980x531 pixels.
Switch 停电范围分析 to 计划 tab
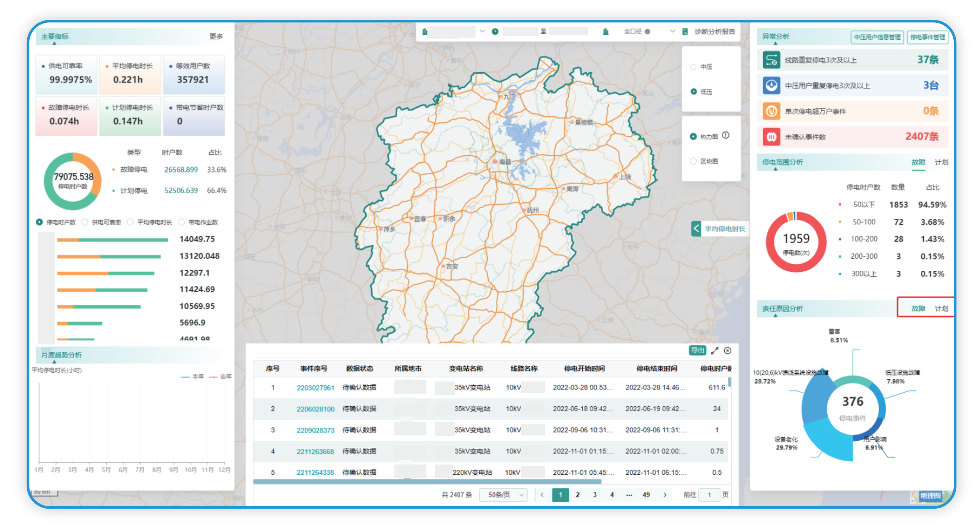coord(941,162)
